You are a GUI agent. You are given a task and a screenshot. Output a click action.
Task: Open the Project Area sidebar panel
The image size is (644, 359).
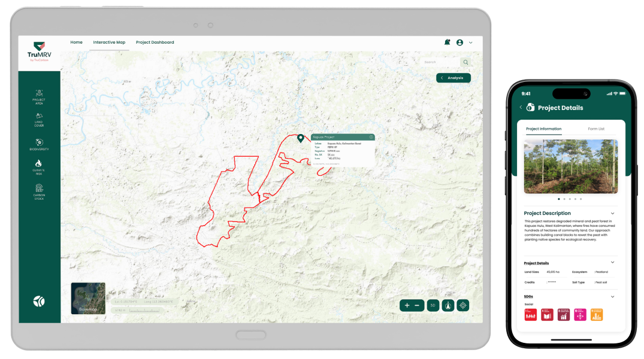point(39,96)
